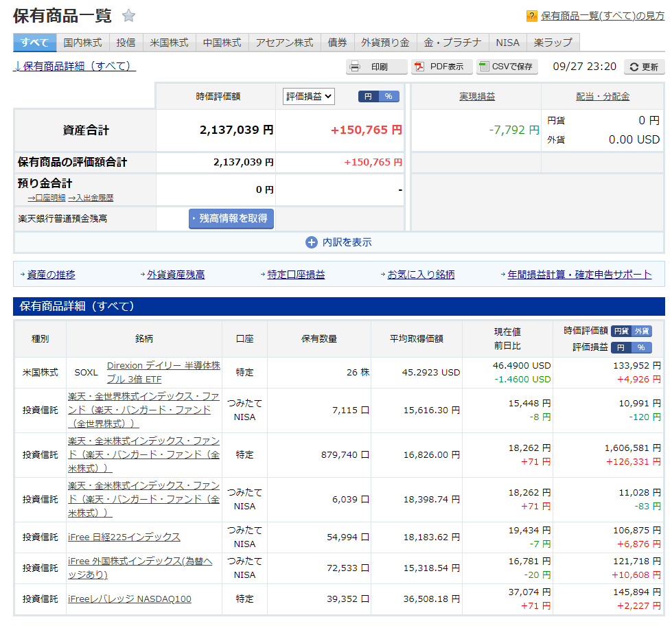Viewport: 672px width, 626px height.
Task: Click the plus icon for 内訳を表示
Action: (x=312, y=242)
